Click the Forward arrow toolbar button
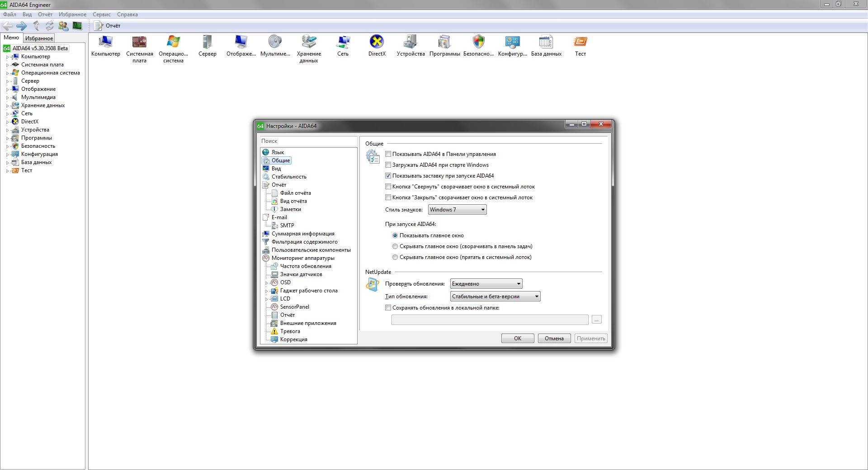Image resolution: width=868 pixels, height=470 pixels. (22, 26)
